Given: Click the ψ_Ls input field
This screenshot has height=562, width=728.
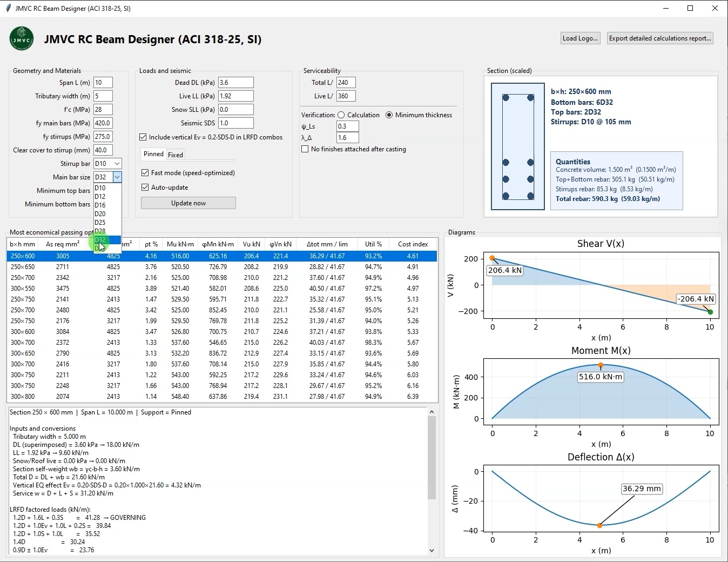Looking at the screenshot, I should 347,126.
